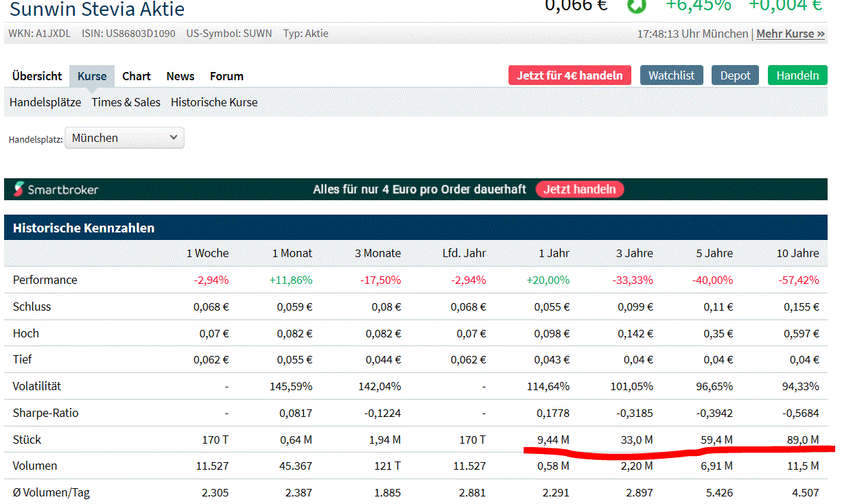
Task: Open Times & Sales sub-navigation
Action: (x=126, y=102)
